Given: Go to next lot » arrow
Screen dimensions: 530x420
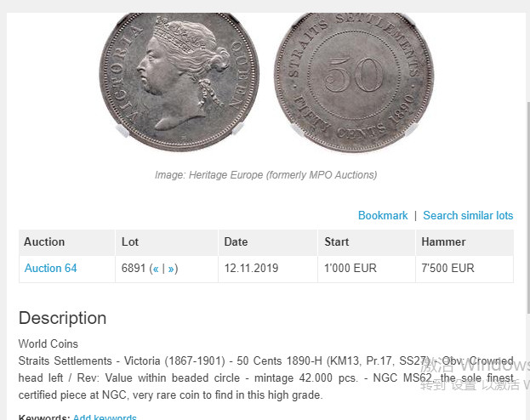Looking at the screenshot, I should coord(171,269).
